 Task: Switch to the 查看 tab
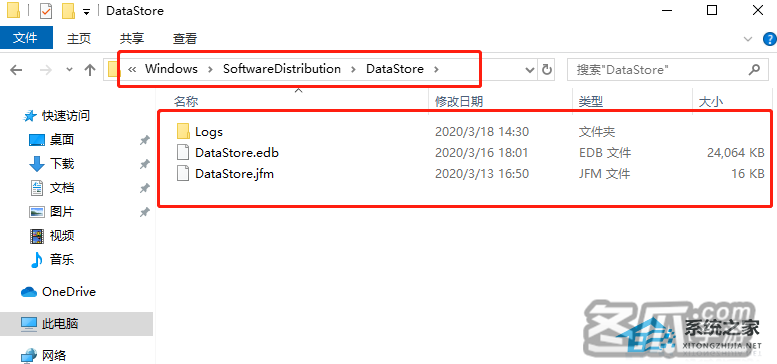[185, 38]
